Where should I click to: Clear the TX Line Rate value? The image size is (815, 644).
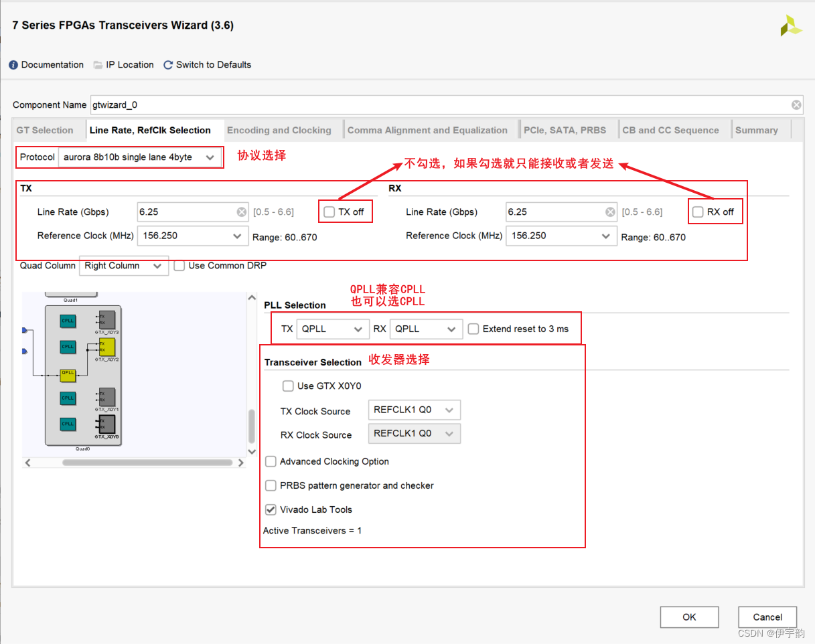click(242, 212)
